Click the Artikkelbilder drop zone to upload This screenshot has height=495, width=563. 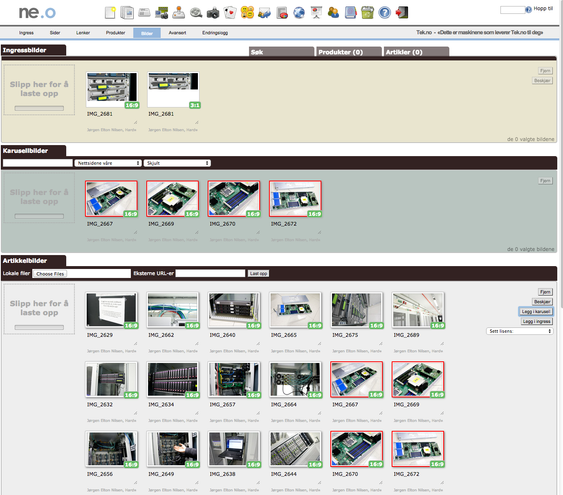(x=39, y=309)
